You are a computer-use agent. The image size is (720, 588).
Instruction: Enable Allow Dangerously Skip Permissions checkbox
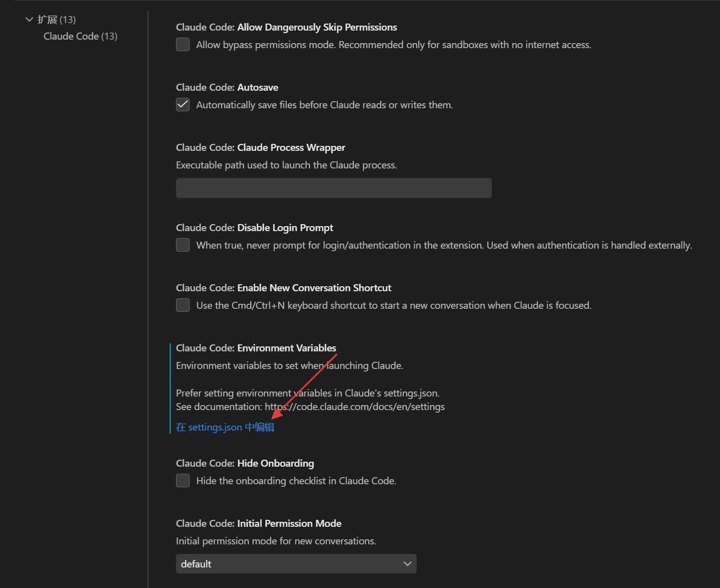click(183, 45)
